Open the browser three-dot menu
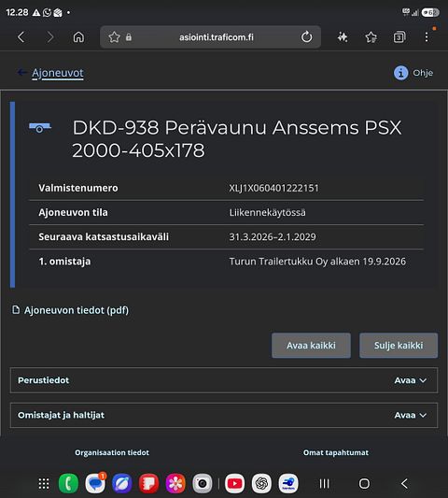 pyautogui.click(x=427, y=36)
